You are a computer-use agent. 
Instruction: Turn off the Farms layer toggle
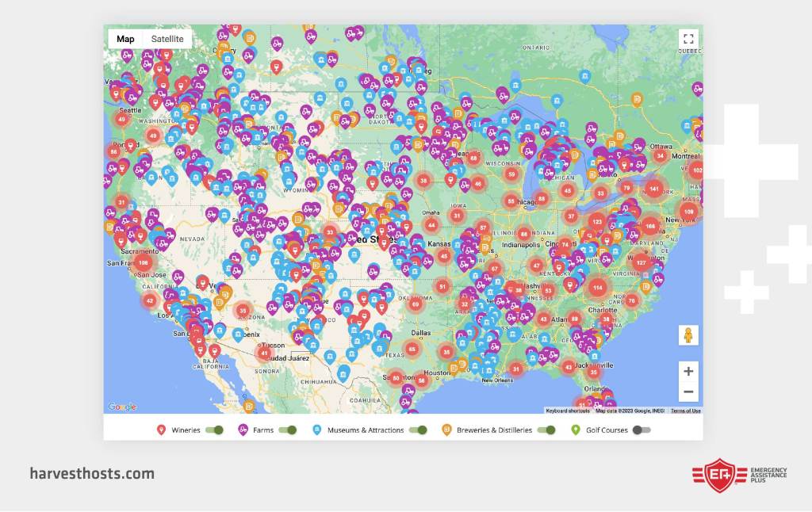point(287,430)
